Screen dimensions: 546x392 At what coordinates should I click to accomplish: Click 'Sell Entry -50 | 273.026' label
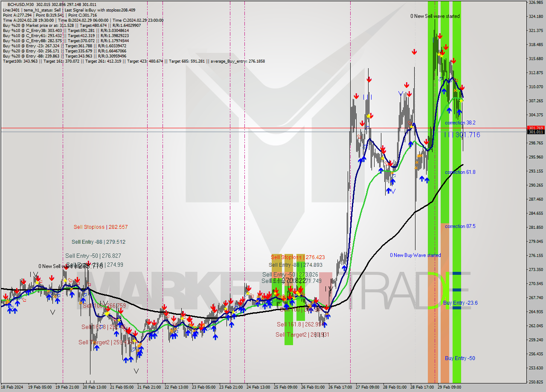tap(290, 274)
